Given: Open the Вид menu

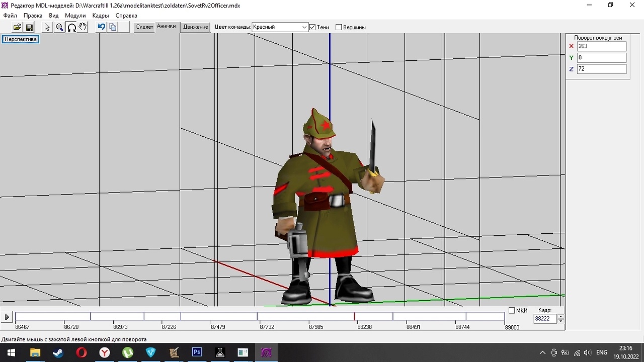Looking at the screenshot, I should coord(54,16).
